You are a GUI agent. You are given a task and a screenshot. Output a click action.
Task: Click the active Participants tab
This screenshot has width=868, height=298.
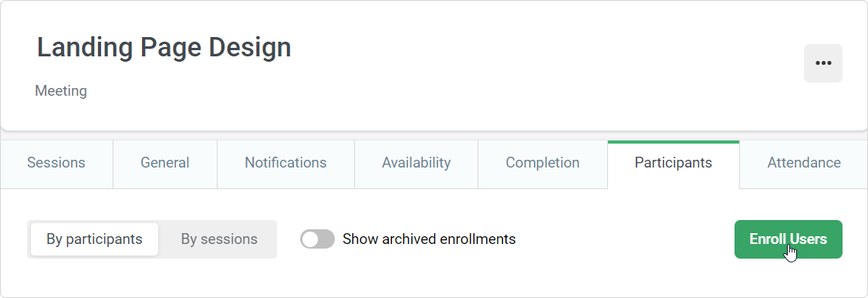[x=673, y=164]
